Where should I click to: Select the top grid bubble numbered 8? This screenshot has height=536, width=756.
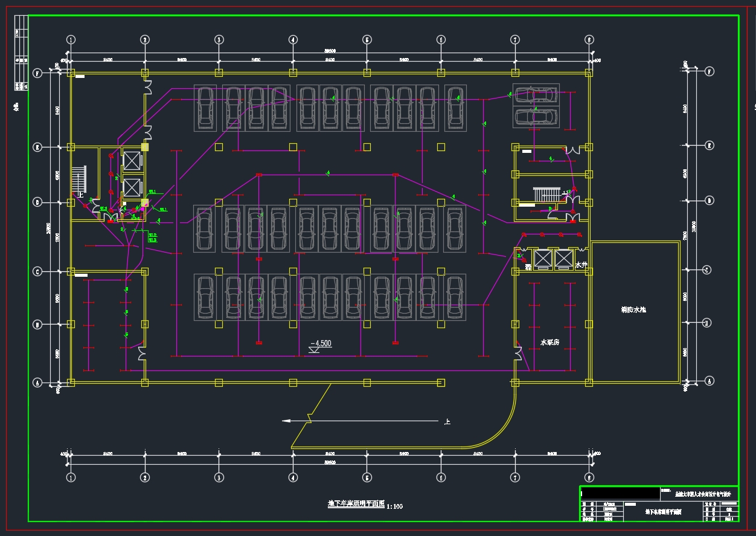click(589, 40)
